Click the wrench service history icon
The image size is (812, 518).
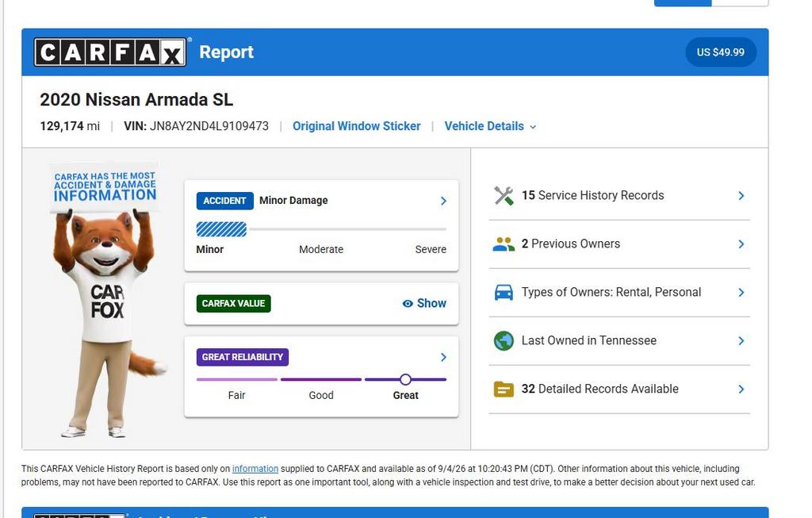coord(504,196)
